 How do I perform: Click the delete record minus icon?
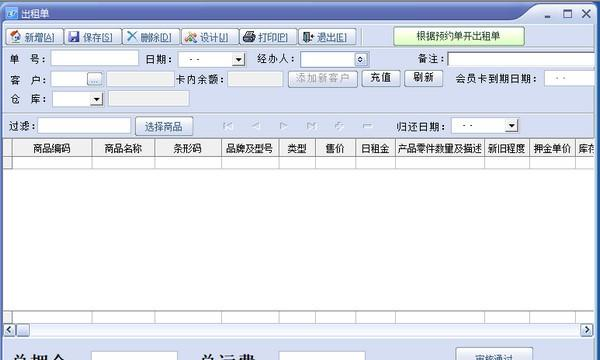click(367, 125)
